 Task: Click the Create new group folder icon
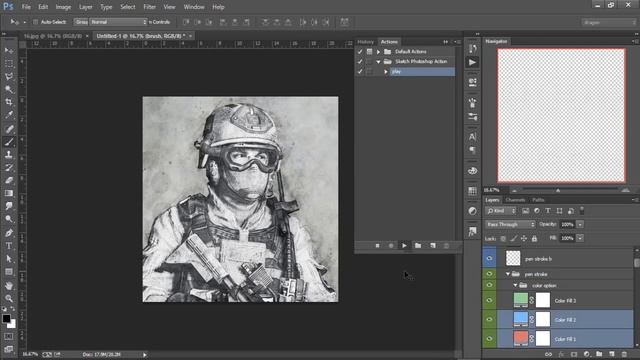point(599,354)
